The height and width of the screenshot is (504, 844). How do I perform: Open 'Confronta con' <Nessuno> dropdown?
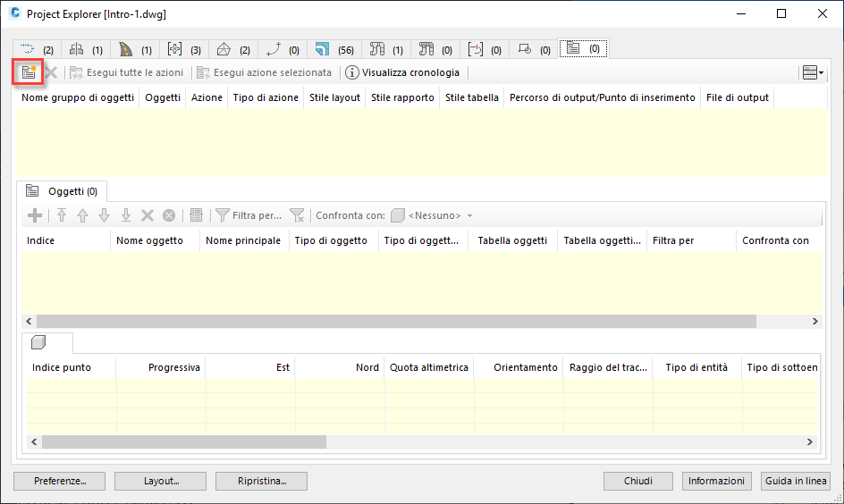coord(432,215)
